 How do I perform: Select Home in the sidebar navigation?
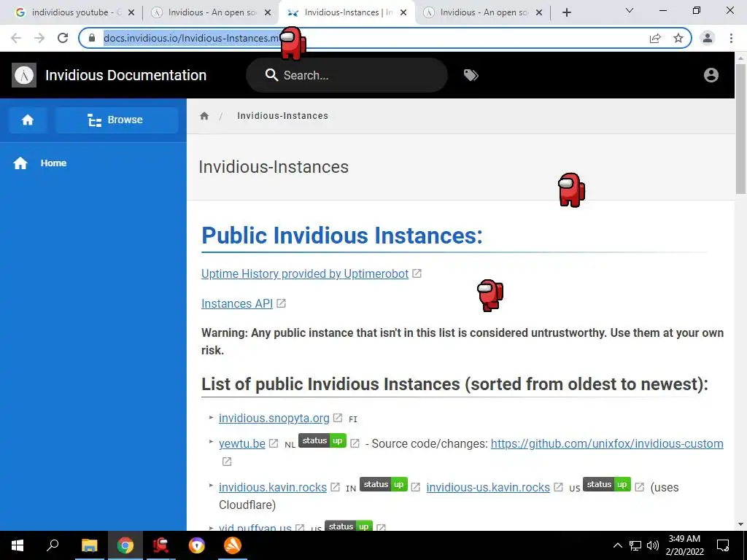point(53,163)
